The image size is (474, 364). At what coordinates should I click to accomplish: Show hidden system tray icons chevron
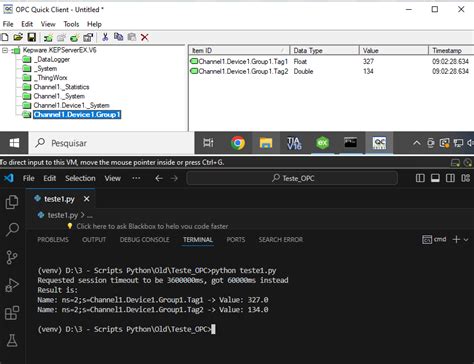tap(416, 143)
